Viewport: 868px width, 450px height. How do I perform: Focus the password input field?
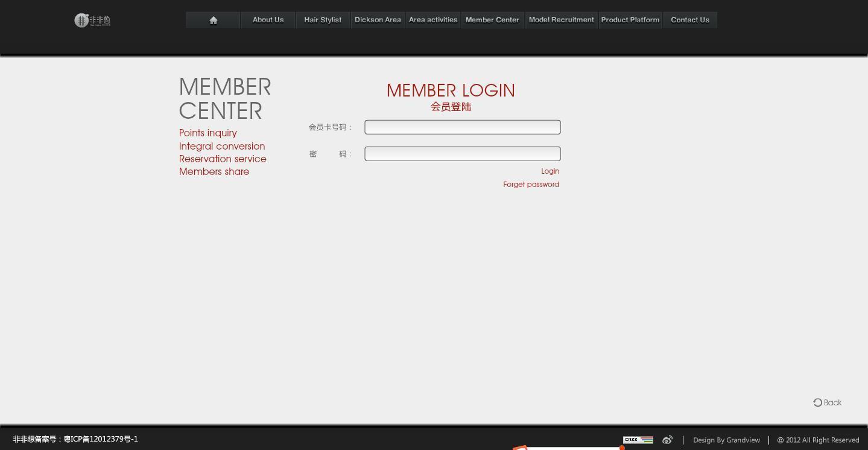click(462, 154)
